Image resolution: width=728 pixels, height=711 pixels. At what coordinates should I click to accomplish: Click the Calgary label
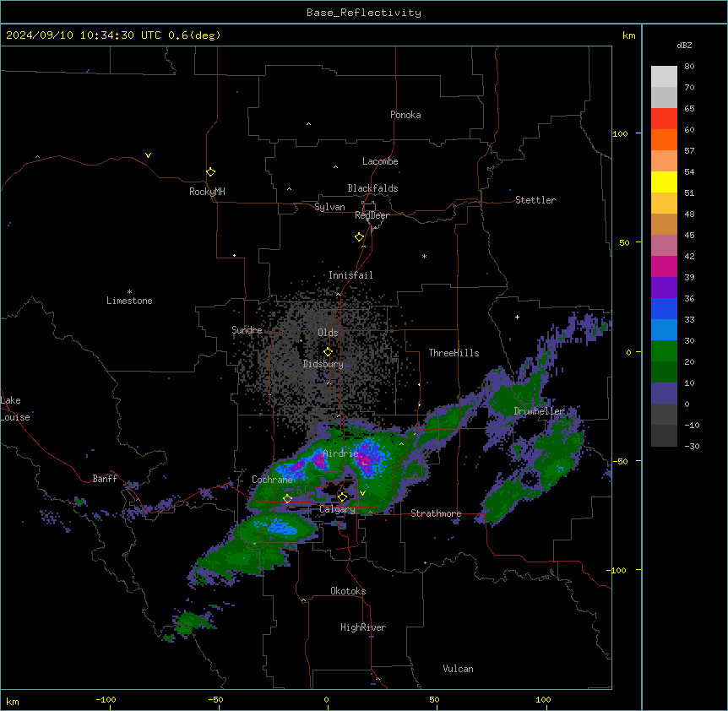[338, 509]
